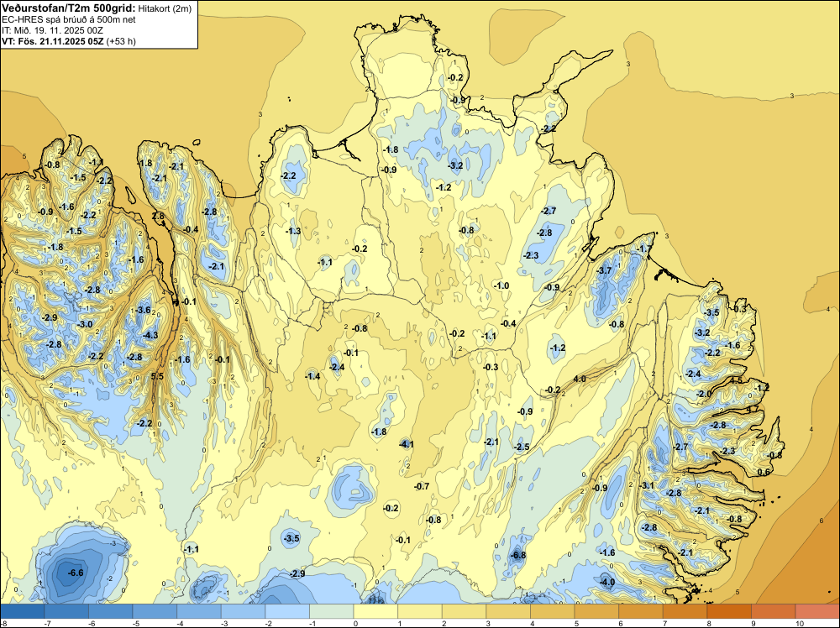Click the -6.6 temperature value on map
The image size is (840, 628).
[x=76, y=573]
